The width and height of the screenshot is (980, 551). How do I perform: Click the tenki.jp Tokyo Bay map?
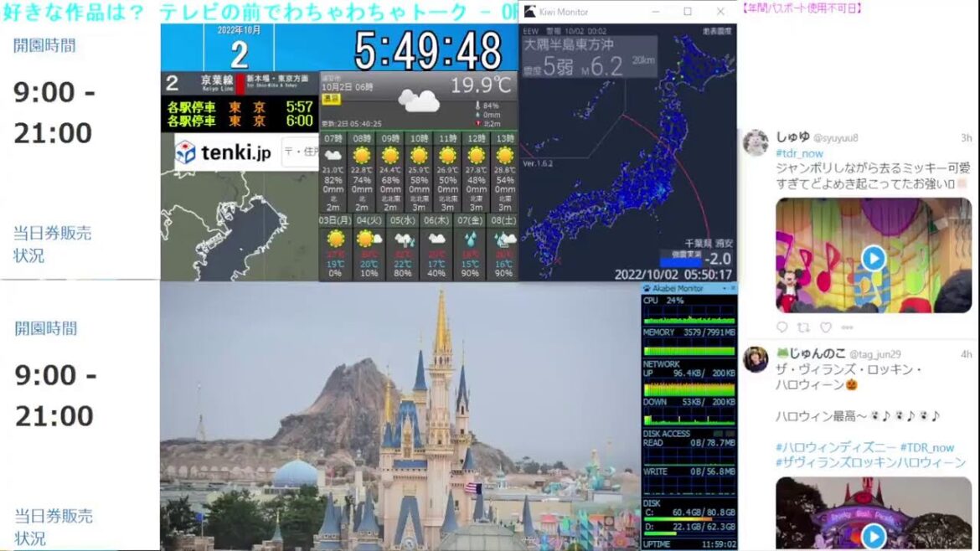240,225
